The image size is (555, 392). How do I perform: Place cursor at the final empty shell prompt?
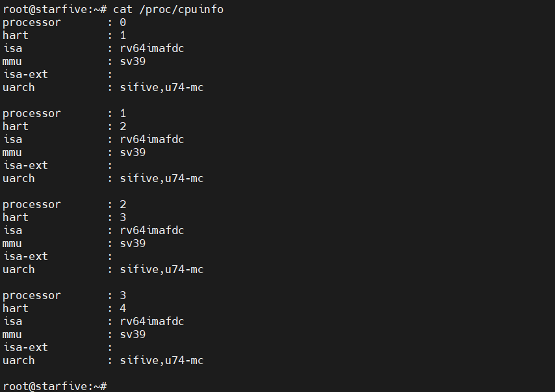110,386
